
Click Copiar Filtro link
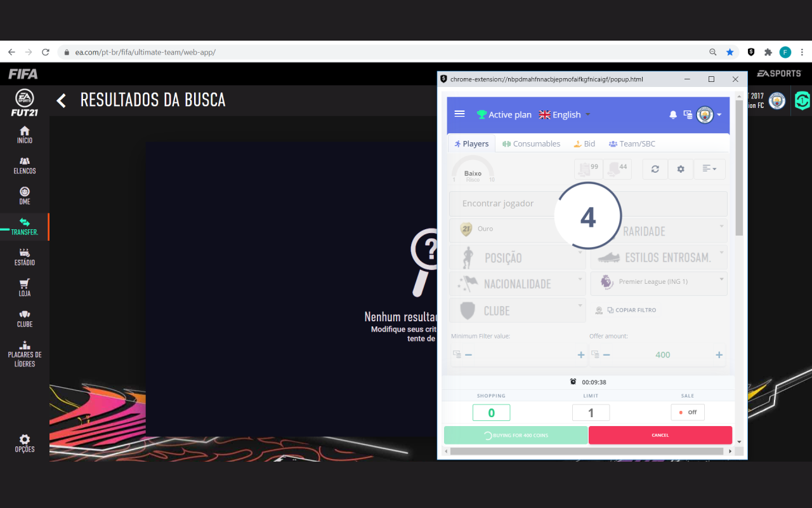pyautogui.click(x=631, y=310)
